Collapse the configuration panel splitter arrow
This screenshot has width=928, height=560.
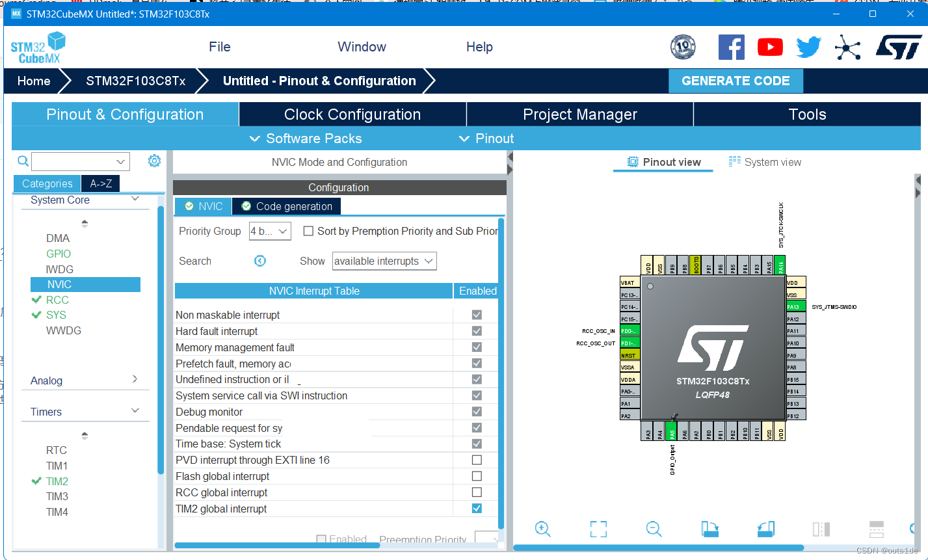510,157
